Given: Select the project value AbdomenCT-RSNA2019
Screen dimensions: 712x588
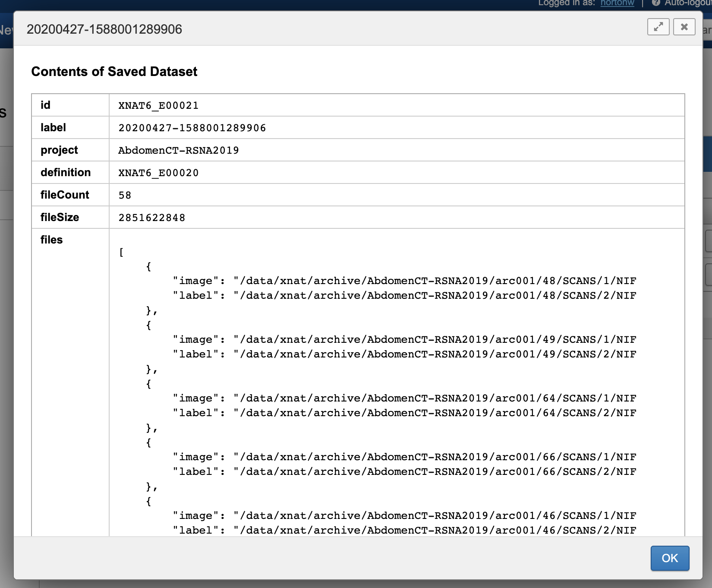Looking at the screenshot, I should 178,150.
